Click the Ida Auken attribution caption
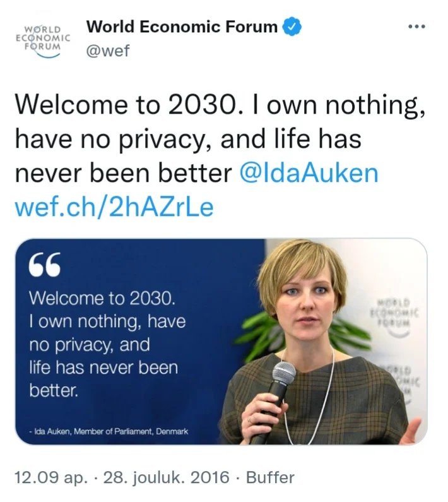The width and height of the screenshot is (448, 502). [x=108, y=432]
